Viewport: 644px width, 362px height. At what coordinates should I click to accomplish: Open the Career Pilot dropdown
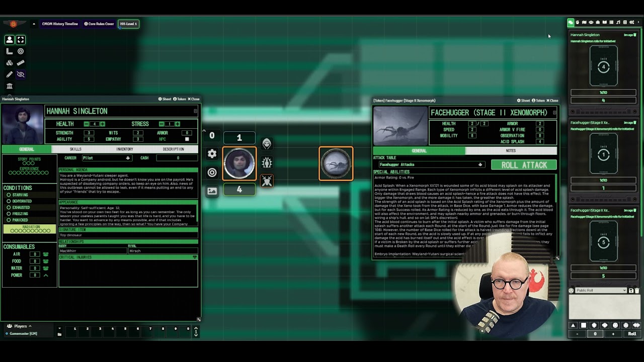pos(106,158)
